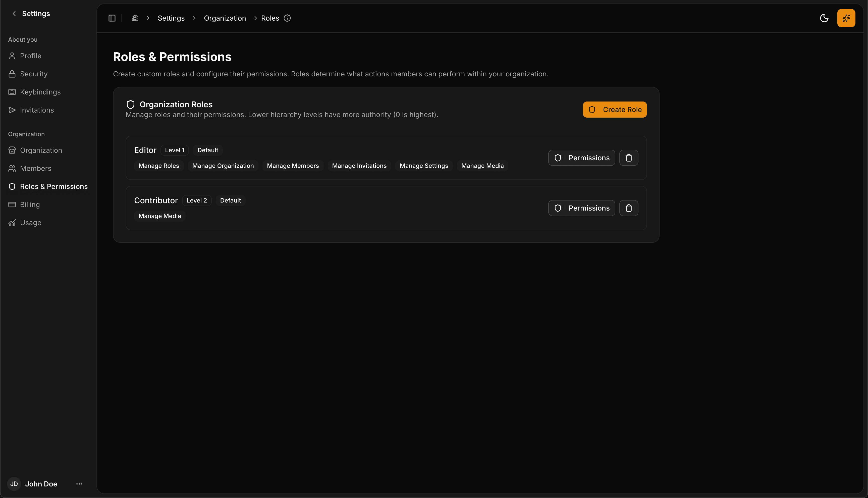Select Invitations in the sidebar
Screen dimensions: 868x498
pyautogui.click(x=37, y=110)
